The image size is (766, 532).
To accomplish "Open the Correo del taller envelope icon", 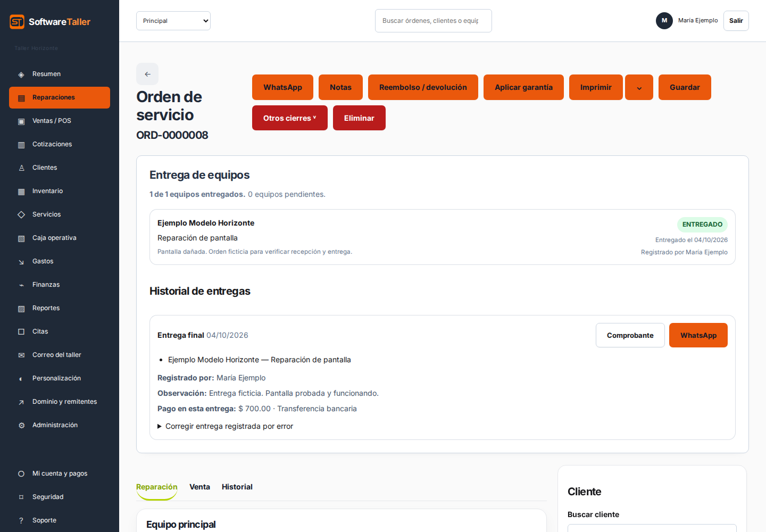I will coord(21,355).
